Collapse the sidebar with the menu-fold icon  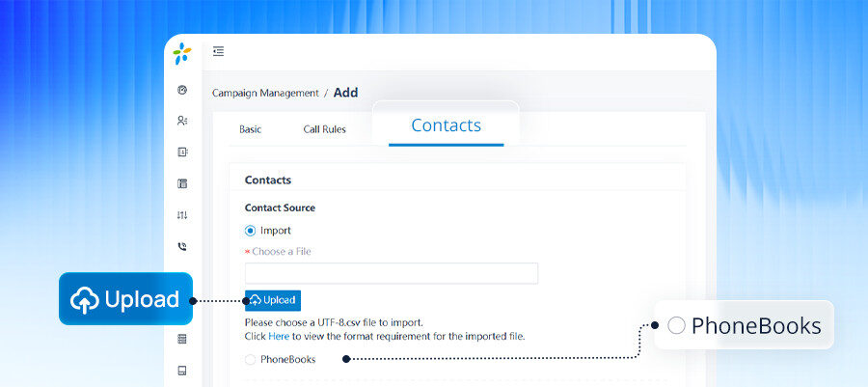(x=219, y=51)
